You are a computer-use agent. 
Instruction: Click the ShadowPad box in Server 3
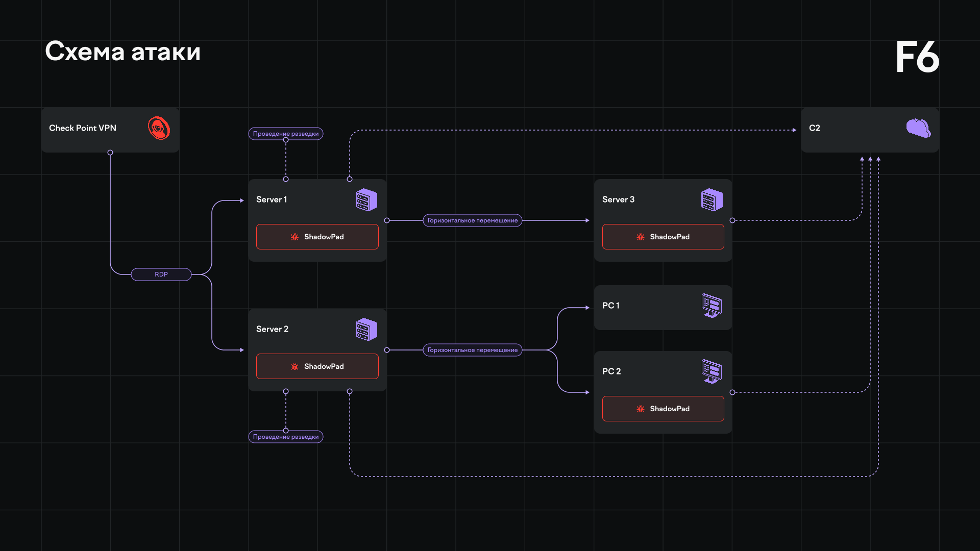(663, 237)
